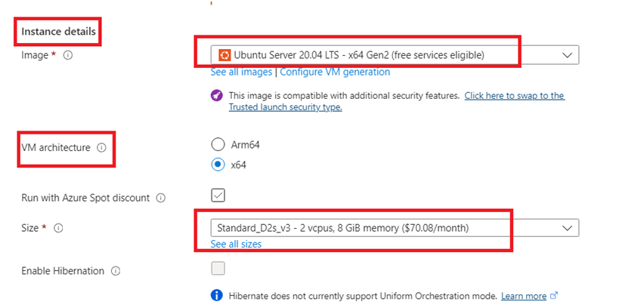Click the Azure Spot discount info icon

159,198
